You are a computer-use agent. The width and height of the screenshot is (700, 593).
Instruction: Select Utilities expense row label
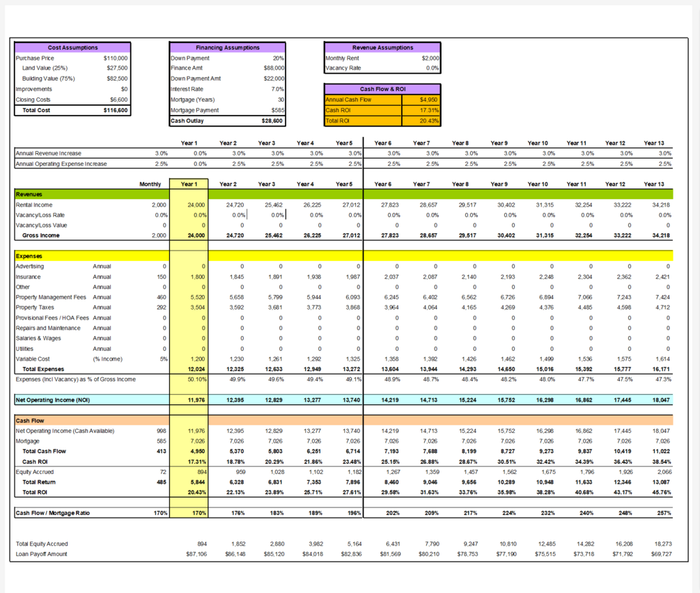(24, 349)
